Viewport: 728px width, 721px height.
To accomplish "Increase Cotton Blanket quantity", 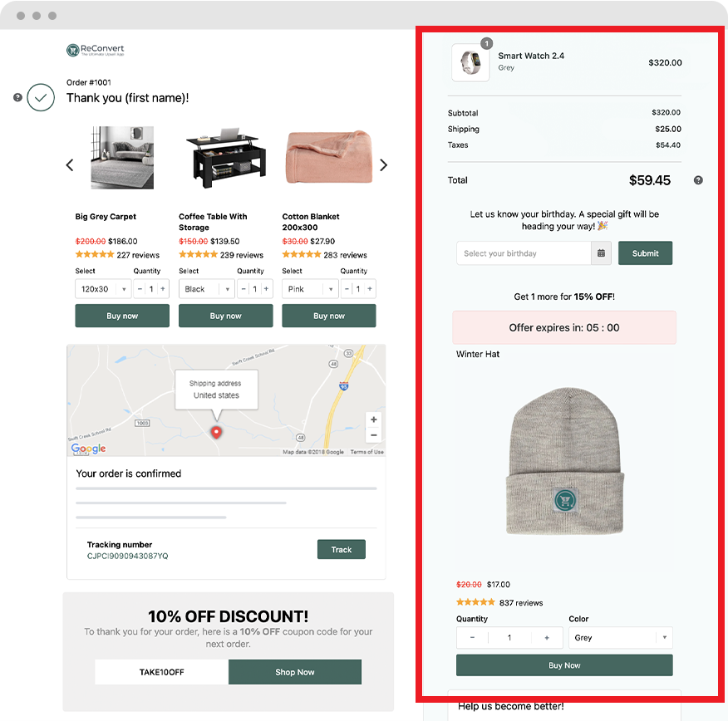I will 370,289.
